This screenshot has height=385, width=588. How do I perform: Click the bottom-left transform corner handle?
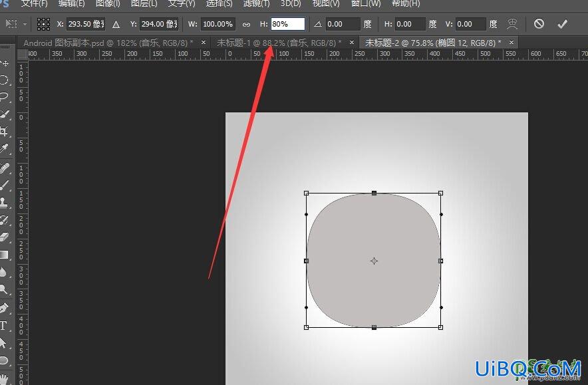(x=307, y=327)
